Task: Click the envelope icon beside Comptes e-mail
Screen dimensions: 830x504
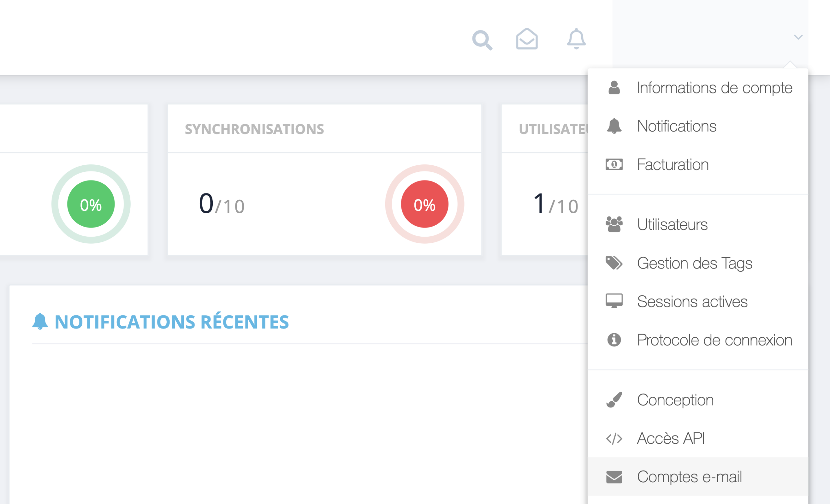Action: tap(614, 477)
